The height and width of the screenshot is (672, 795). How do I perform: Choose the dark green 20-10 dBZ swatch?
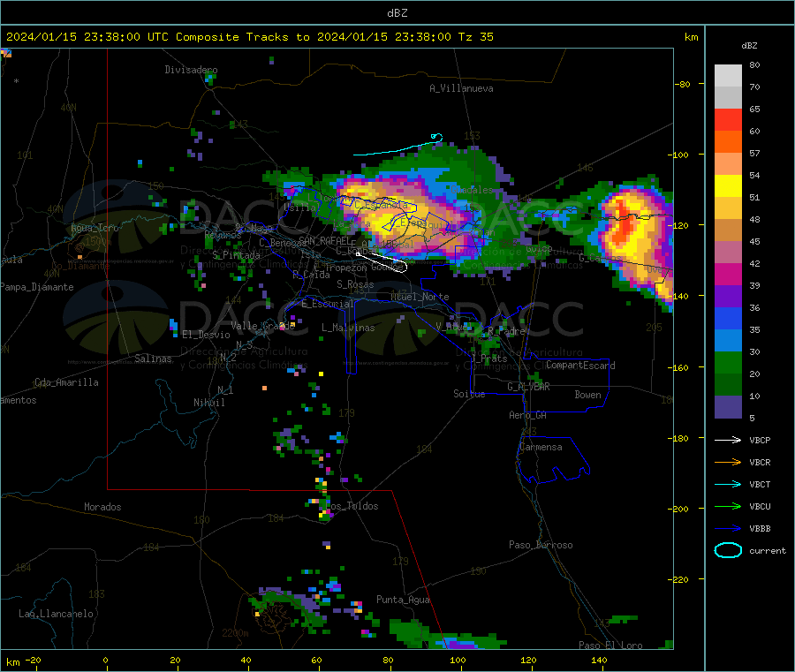(x=728, y=385)
